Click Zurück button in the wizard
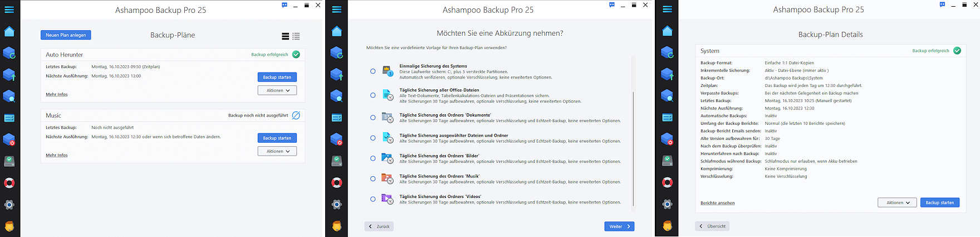This screenshot has width=980, height=237. (x=379, y=226)
